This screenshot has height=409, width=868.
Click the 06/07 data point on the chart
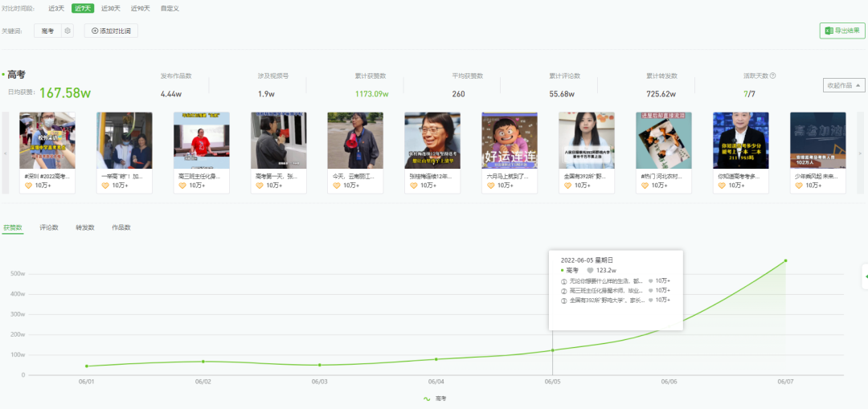pos(785,260)
